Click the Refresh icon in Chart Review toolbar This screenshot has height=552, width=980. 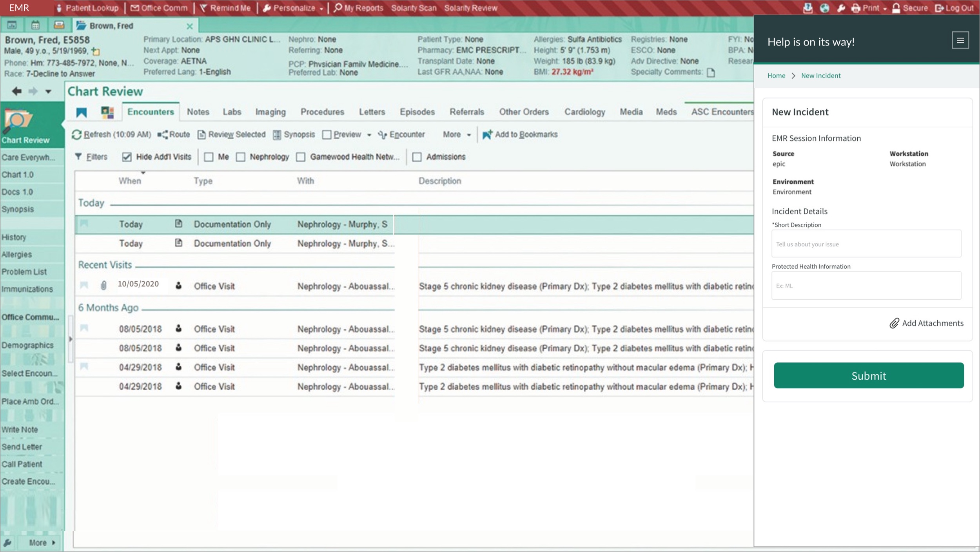tap(76, 135)
